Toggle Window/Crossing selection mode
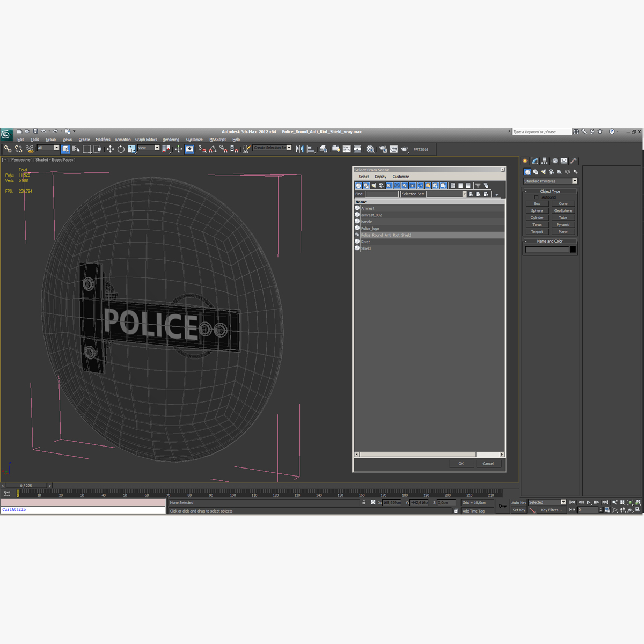This screenshot has height=644, width=644. (x=97, y=149)
